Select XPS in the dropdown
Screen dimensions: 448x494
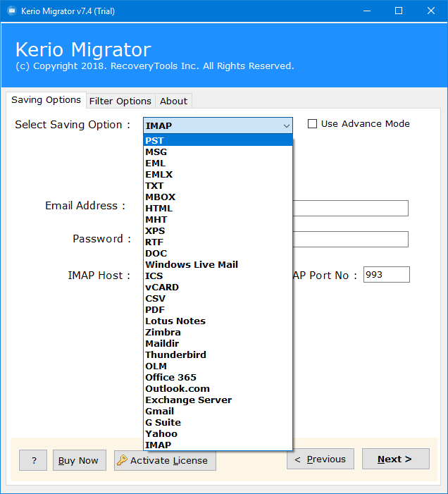(218, 231)
